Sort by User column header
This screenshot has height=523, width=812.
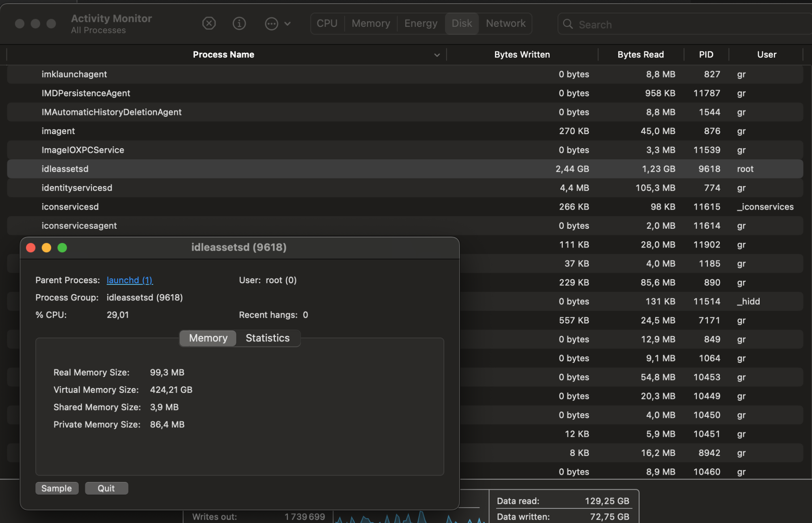pyautogui.click(x=767, y=54)
